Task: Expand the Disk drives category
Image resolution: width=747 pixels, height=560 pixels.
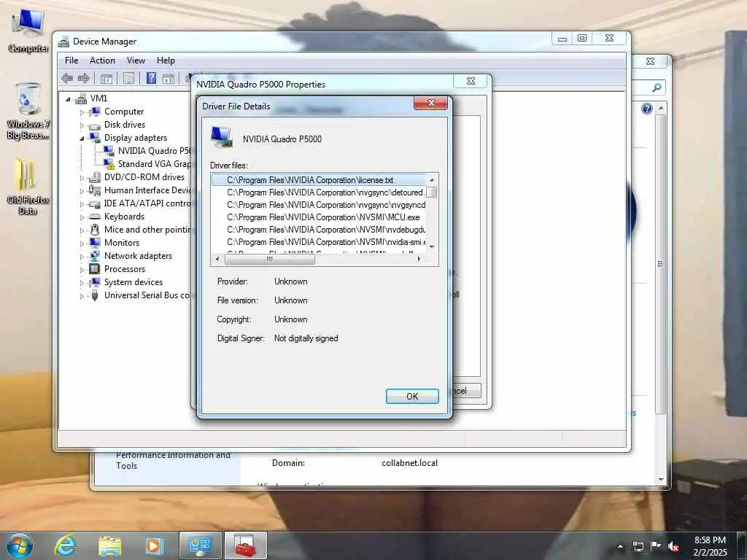Action: click(x=82, y=125)
